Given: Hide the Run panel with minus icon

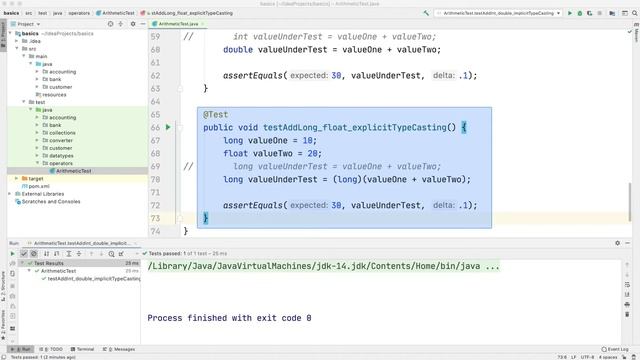Looking at the screenshot, I should pos(628,243).
